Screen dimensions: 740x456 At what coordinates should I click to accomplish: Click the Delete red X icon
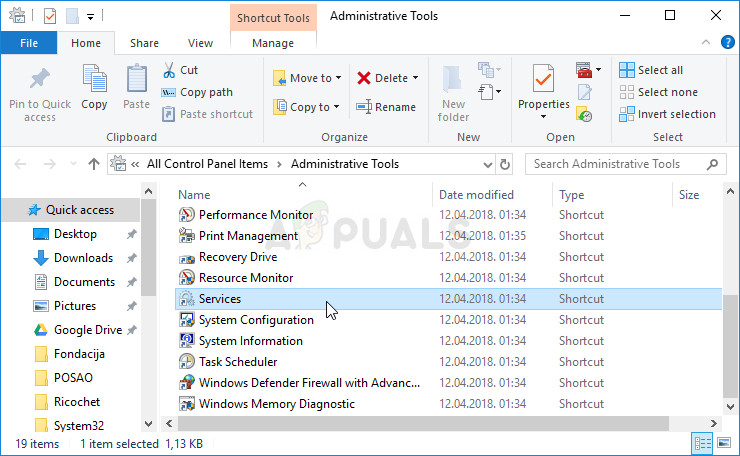pyautogui.click(x=364, y=78)
